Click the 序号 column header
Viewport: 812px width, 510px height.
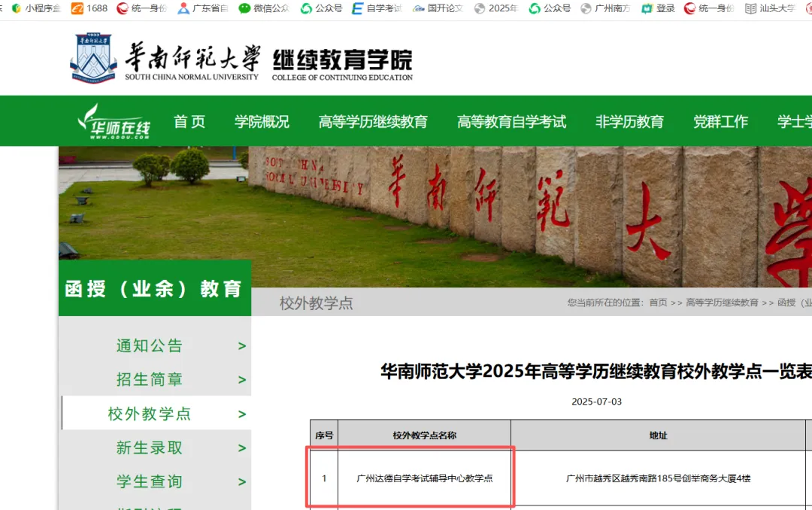click(x=324, y=436)
